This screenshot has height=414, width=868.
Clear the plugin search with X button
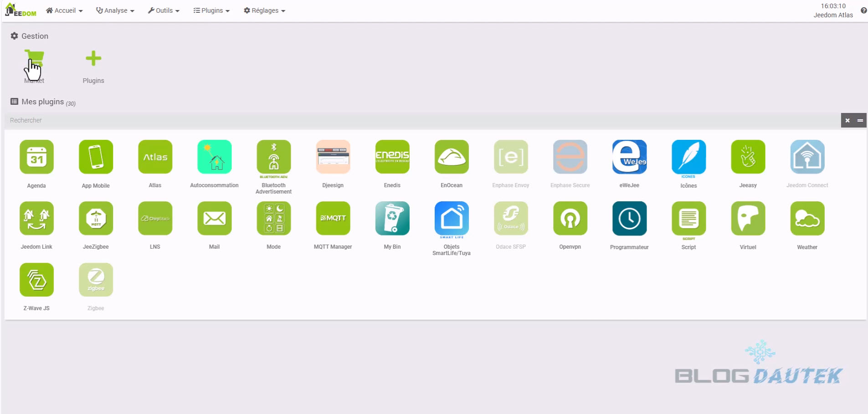pos(847,120)
